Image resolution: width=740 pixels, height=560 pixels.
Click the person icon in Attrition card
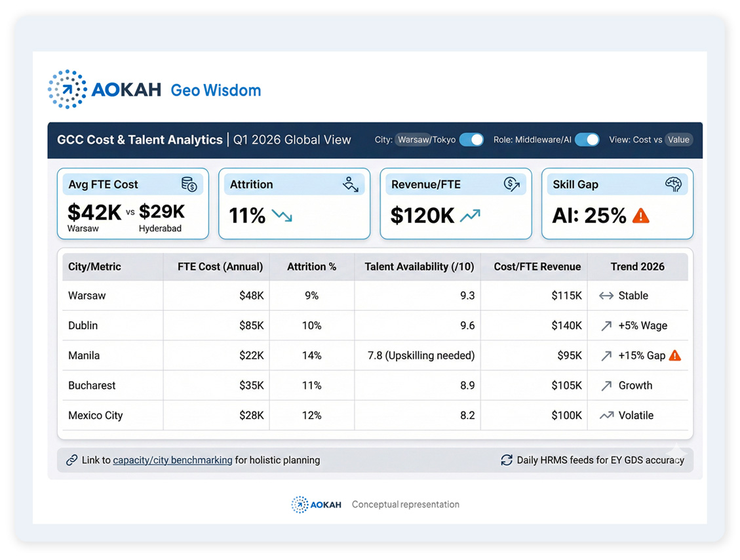point(351,184)
